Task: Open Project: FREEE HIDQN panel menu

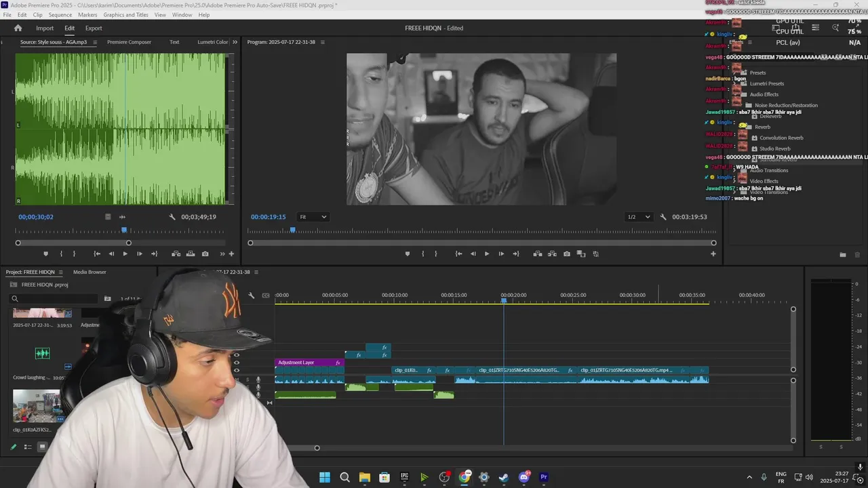Action: click(60, 272)
